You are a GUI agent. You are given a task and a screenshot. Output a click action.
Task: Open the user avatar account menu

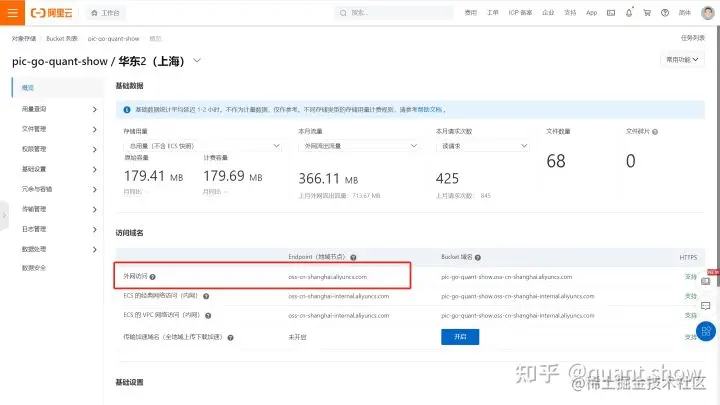pos(708,13)
